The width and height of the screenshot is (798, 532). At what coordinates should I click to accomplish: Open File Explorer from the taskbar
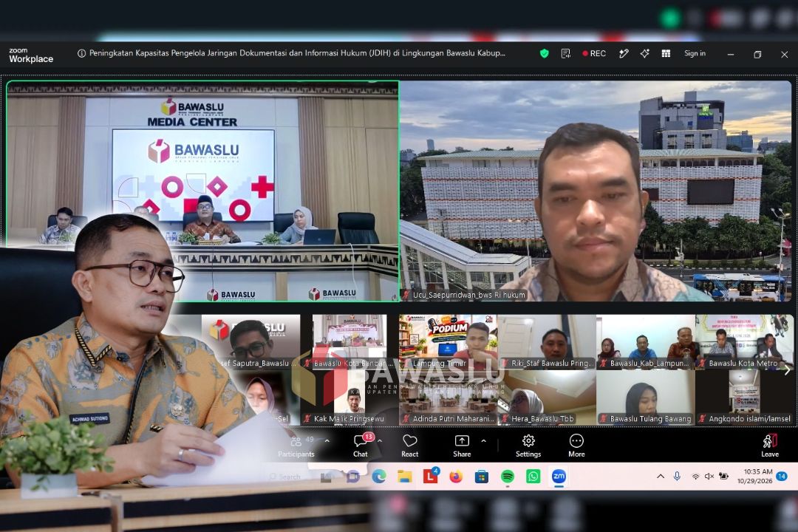pyautogui.click(x=405, y=477)
